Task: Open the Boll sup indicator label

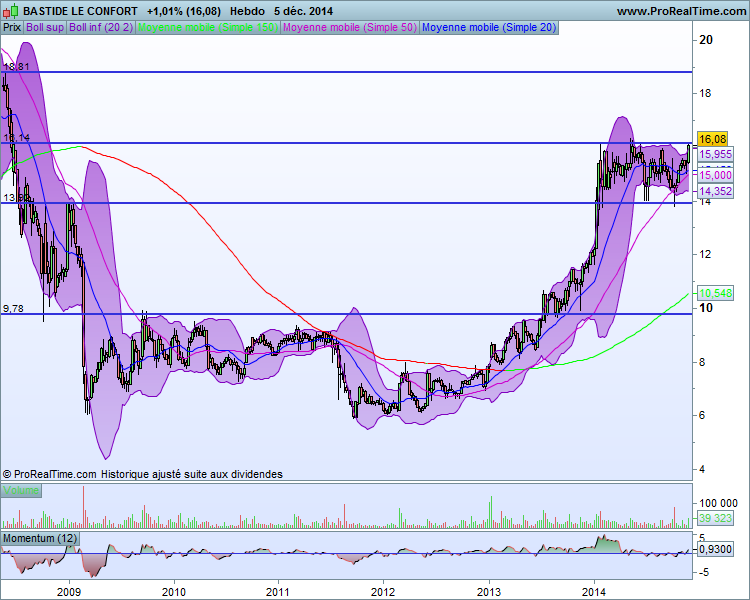Action: point(45,27)
